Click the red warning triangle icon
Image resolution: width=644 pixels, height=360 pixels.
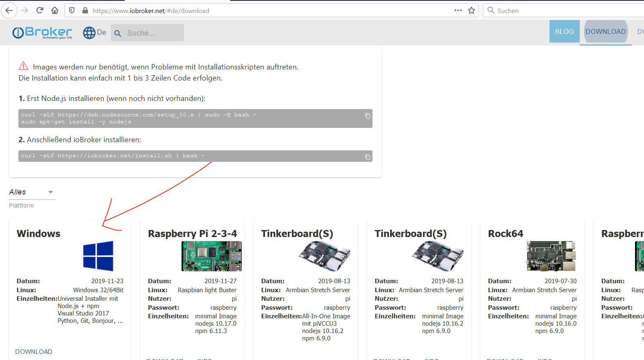coord(23,66)
